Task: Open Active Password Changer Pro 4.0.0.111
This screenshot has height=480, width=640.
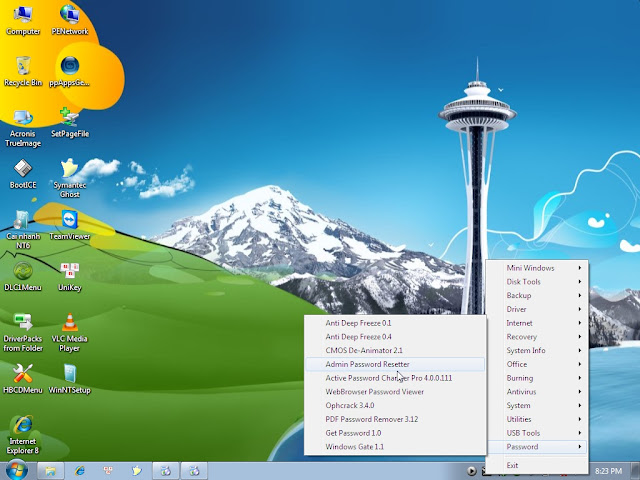Action: [x=395, y=378]
